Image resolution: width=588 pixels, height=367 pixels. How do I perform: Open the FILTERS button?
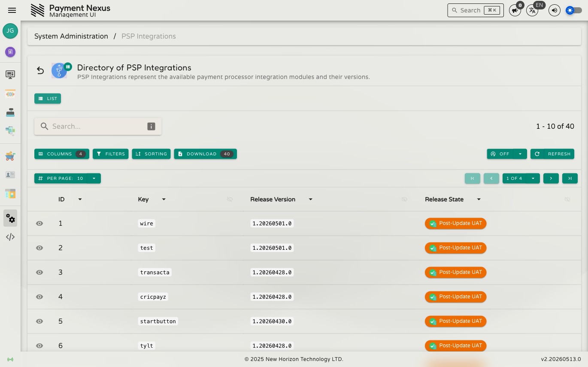point(111,154)
